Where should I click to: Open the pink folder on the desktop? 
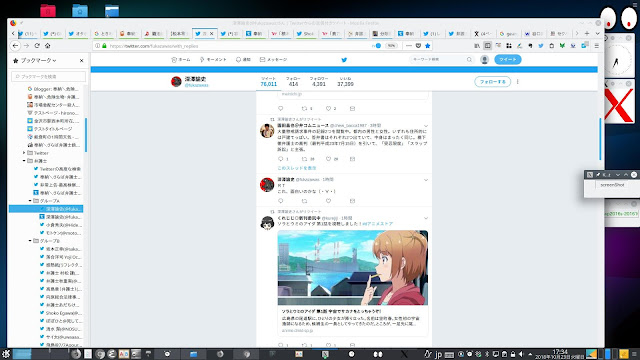[x=48, y=10]
